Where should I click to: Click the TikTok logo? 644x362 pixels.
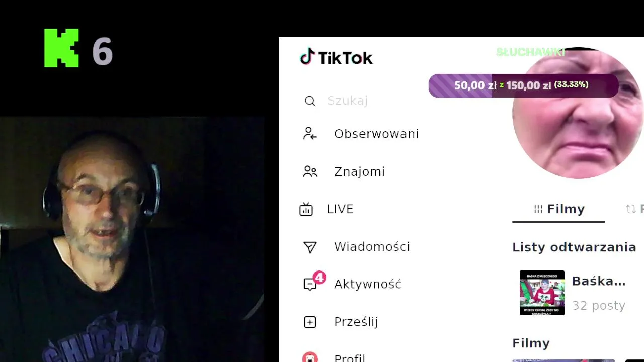point(336,57)
